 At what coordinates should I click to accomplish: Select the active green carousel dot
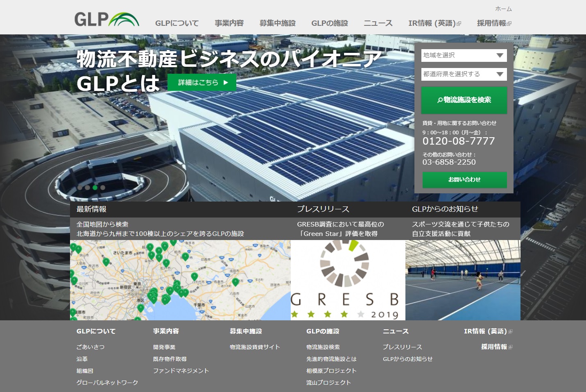pos(95,188)
